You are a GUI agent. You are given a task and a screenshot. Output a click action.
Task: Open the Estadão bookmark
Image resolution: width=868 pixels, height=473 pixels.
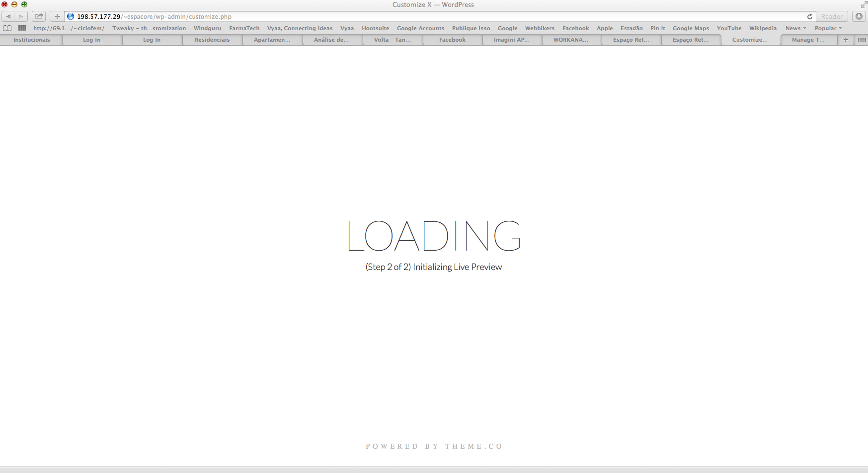pyautogui.click(x=631, y=28)
